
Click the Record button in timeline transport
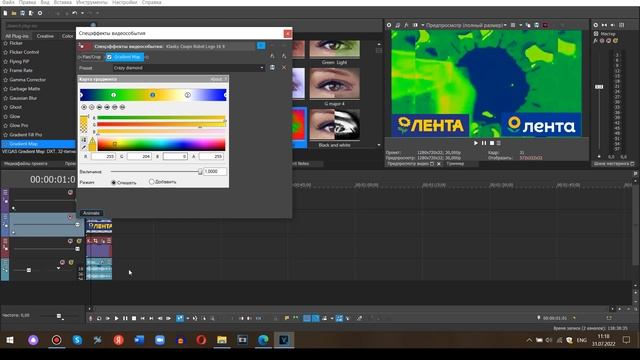(91, 318)
